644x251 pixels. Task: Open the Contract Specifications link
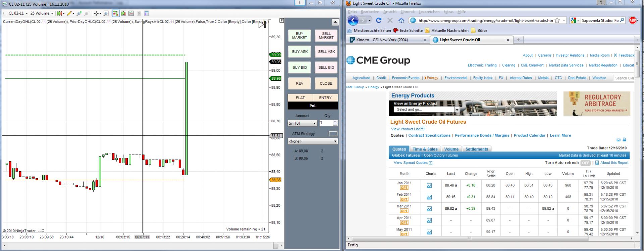pos(429,135)
